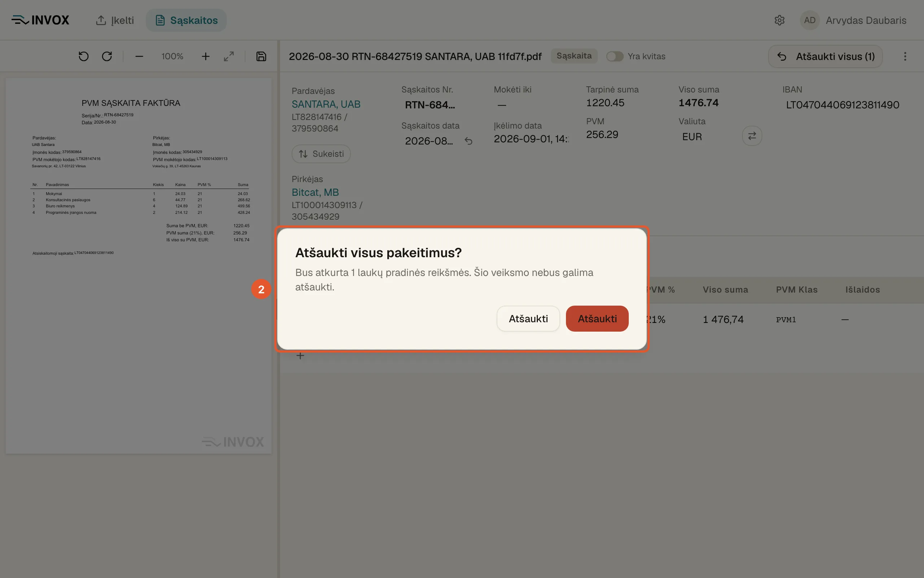Click the Įkėlimo data value 2026-09-01
This screenshot has width=924, height=578.
(531, 139)
